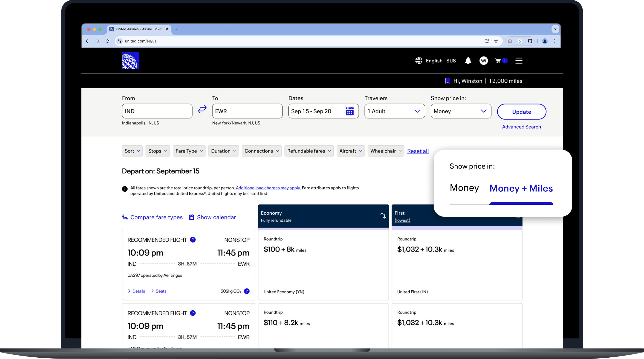The height and width of the screenshot is (359, 644).
Task: Open help for first Recommended Flight
Action: click(193, 240)
